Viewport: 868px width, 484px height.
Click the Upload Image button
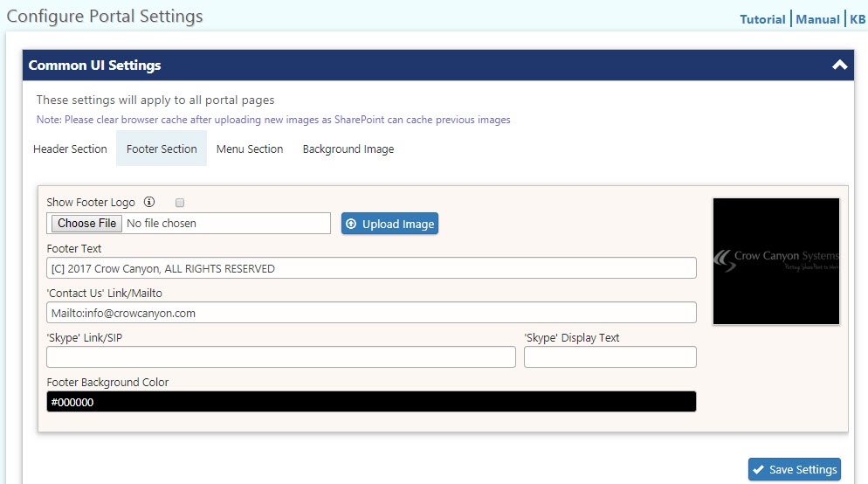click(x=389, y=224)
